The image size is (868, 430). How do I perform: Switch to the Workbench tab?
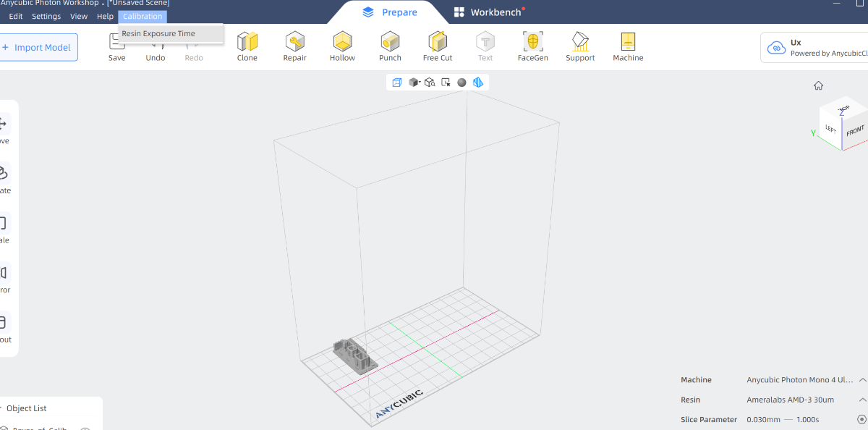click(489, 12)
